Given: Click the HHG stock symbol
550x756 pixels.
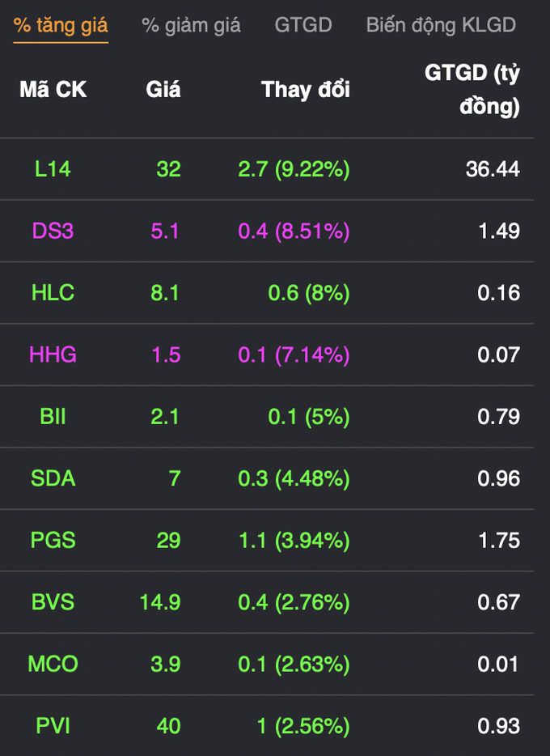Looking at the screenshot, I should coord(53,355).
